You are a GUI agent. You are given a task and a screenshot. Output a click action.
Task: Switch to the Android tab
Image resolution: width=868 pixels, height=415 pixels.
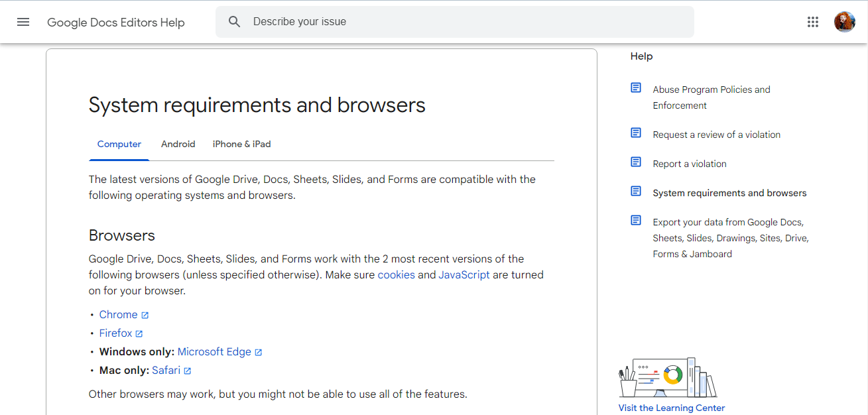(x=178, y=144)
